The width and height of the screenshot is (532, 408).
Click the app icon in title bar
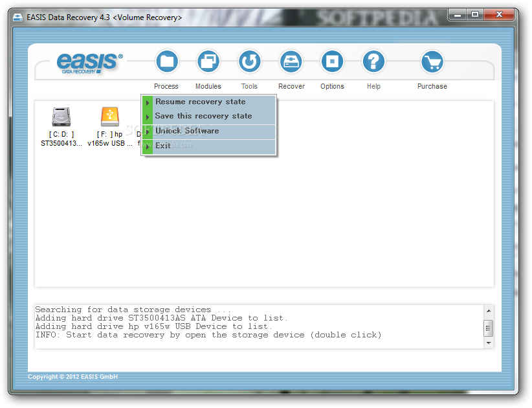click(x=17, y=17)
